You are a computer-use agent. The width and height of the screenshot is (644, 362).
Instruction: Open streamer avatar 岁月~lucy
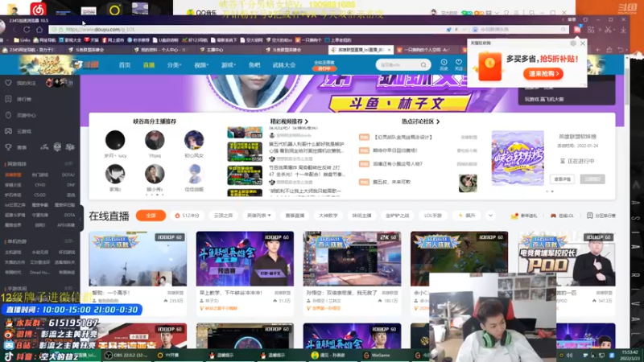(115, 140)
